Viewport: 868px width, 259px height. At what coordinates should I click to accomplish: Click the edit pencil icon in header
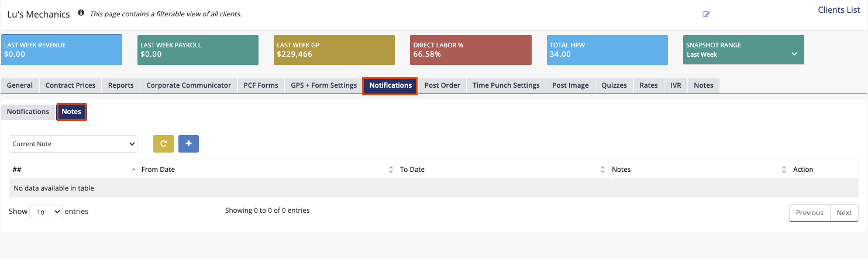tap(706, 14)
